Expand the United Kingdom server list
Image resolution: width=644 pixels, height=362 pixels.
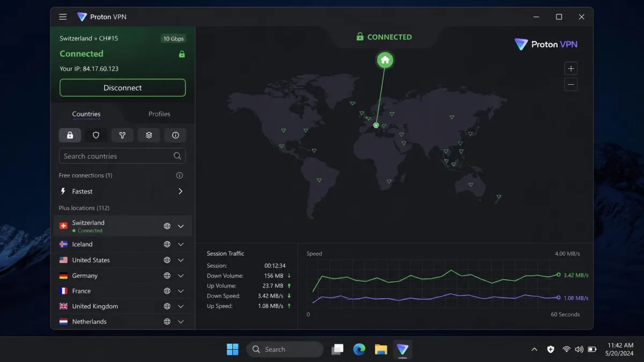coord(181,306)
